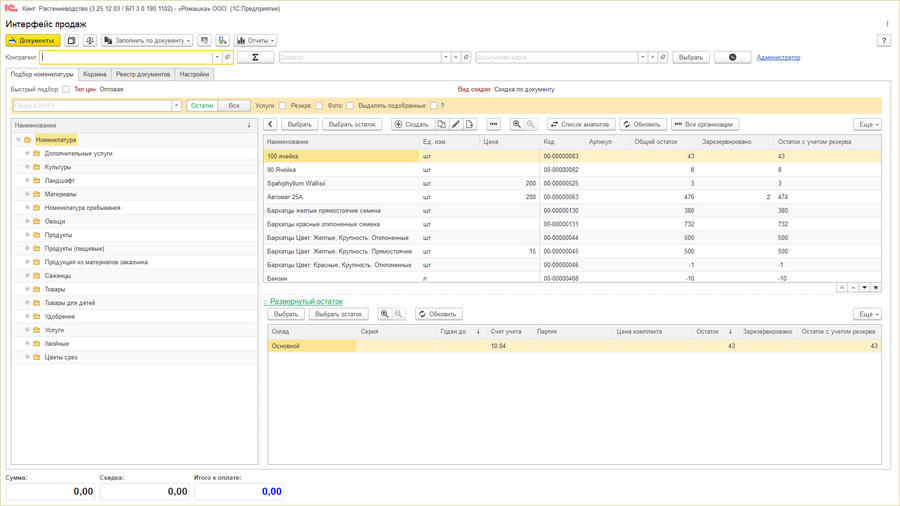Click the pencil edit icon above item list

pyautogui.click(x=456, y=125)
